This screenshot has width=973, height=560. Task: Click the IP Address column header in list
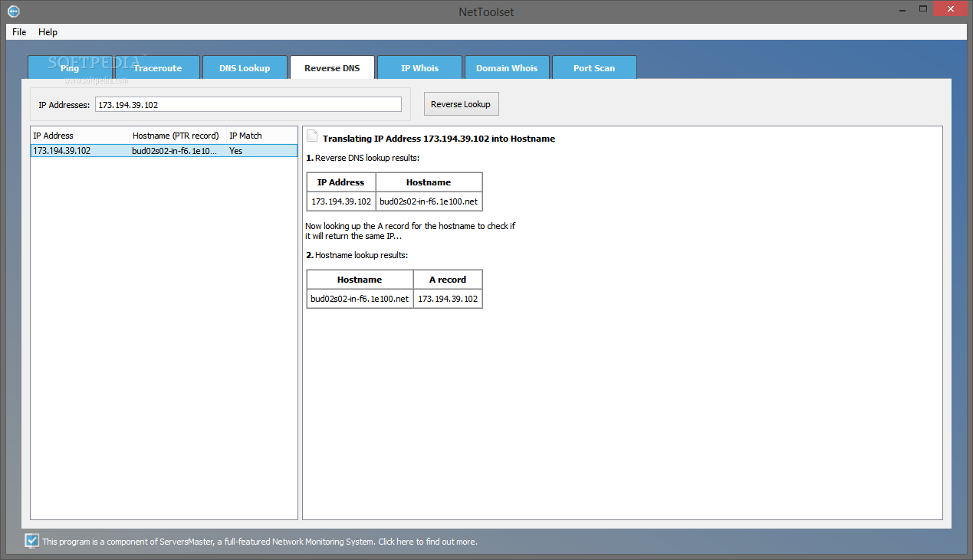coord(81,136)
